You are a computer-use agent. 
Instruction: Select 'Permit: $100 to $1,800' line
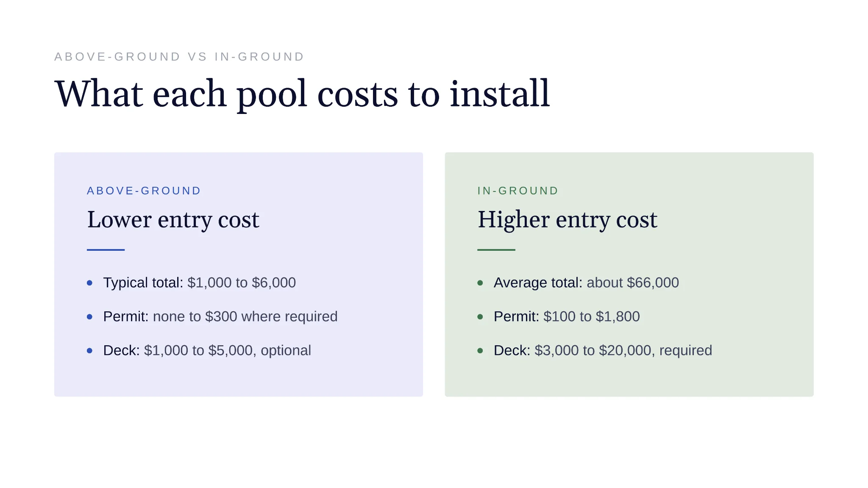(x=567, y=316)
